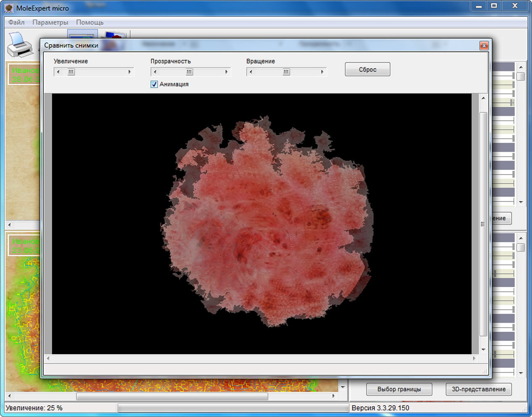Image resolution: width=532 pixels, height=417 pixels.
Task: Click the Вращение slider thumb
Action: [286, 72]
